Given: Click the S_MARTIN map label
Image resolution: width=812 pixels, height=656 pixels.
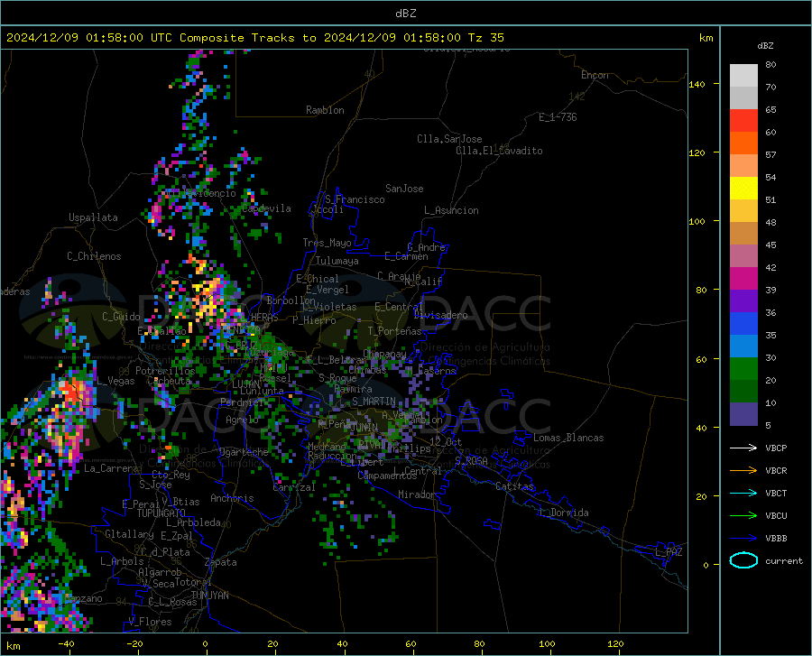Looking at the screenshot, I should coord(374,402).
